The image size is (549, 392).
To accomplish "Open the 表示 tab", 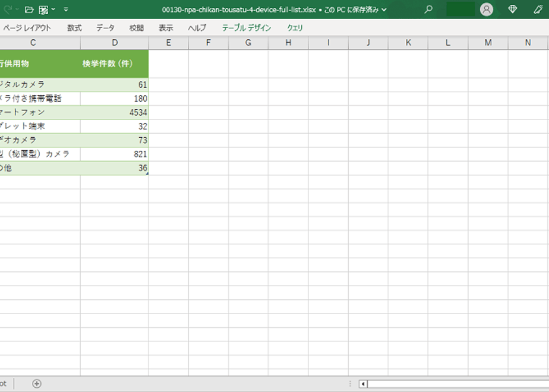I will 166,28.
